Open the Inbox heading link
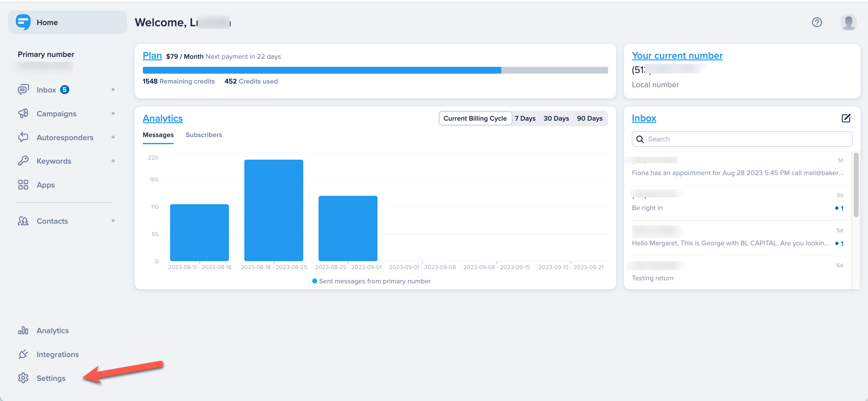868x401 pixels. 644,118
